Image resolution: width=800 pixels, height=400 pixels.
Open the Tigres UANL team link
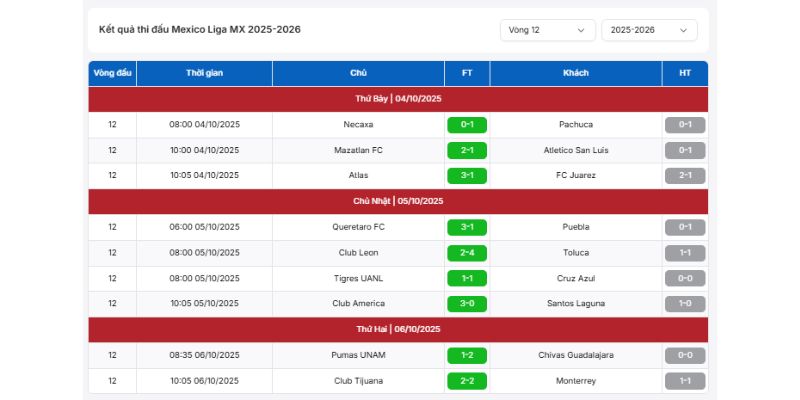tap(358, 278)
